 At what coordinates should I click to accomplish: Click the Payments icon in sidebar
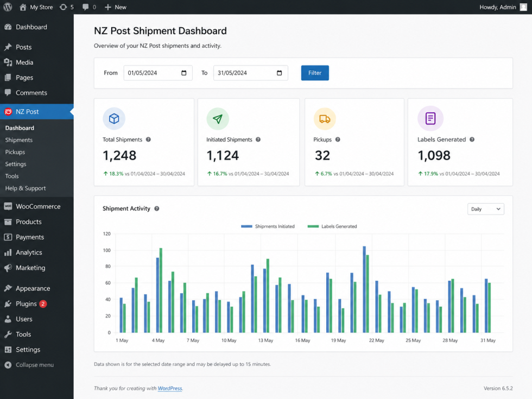8,237
